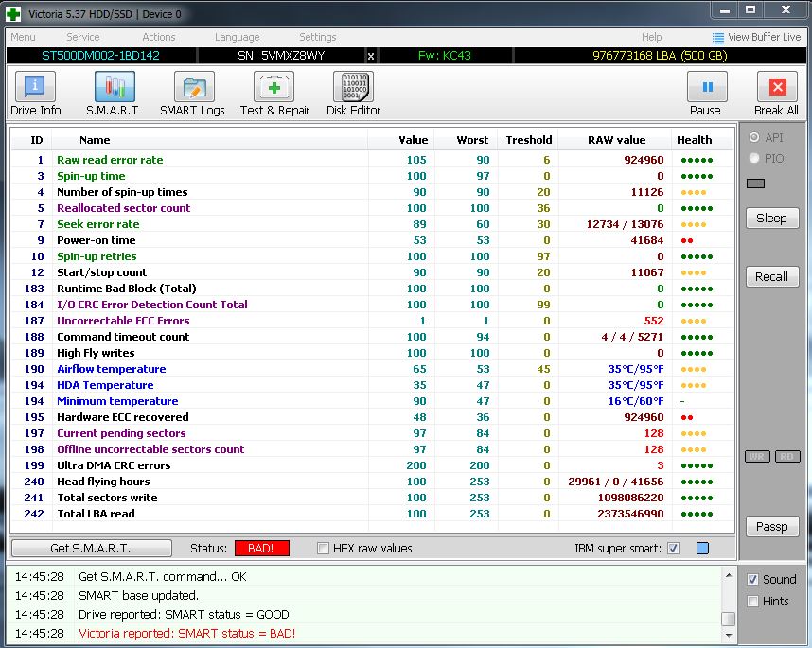Open the Drive Info icon
812x648 pixels.
(35, 86)
